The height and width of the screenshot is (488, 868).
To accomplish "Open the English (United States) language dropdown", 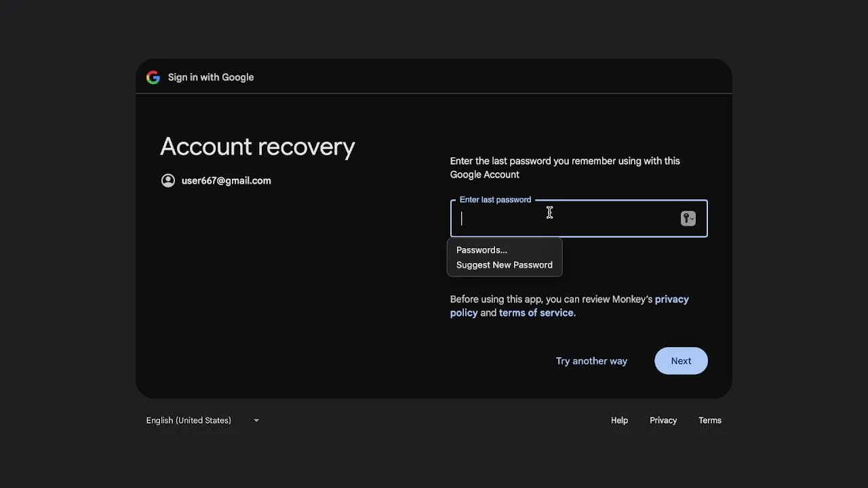I will click(203, 420).
